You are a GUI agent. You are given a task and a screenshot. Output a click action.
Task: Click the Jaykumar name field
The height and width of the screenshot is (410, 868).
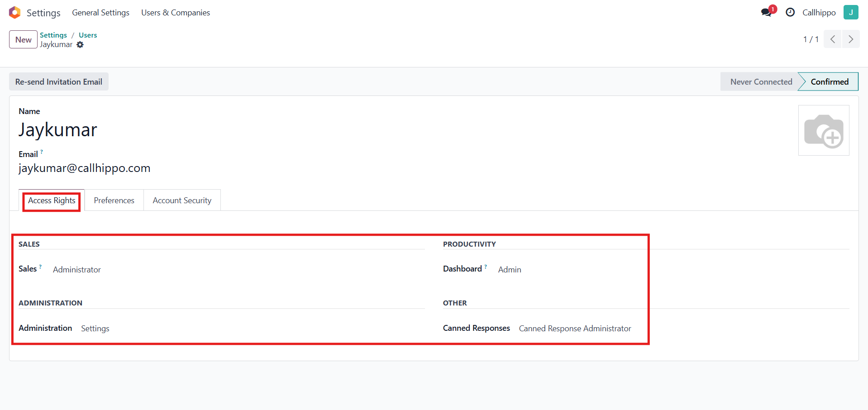[58, 130]
